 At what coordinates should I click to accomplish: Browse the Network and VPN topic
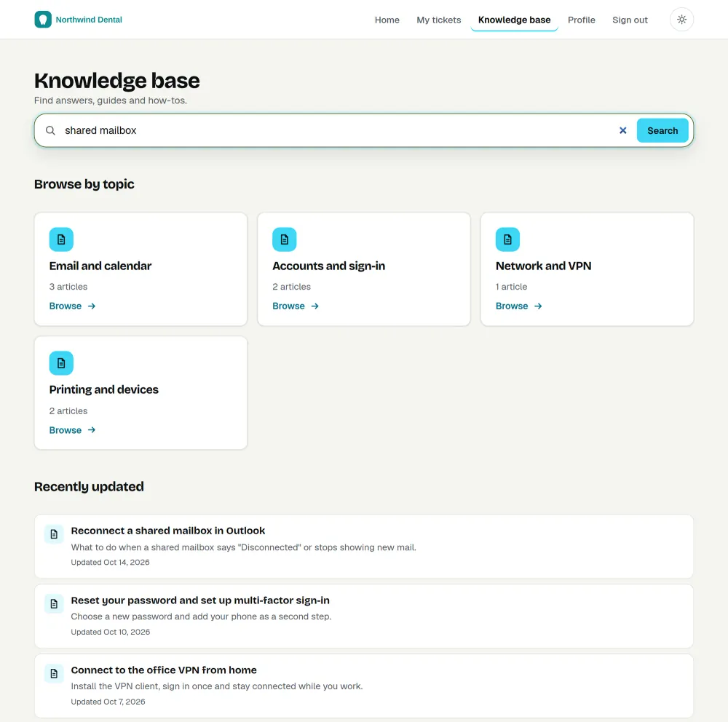(x=518, y=306)
